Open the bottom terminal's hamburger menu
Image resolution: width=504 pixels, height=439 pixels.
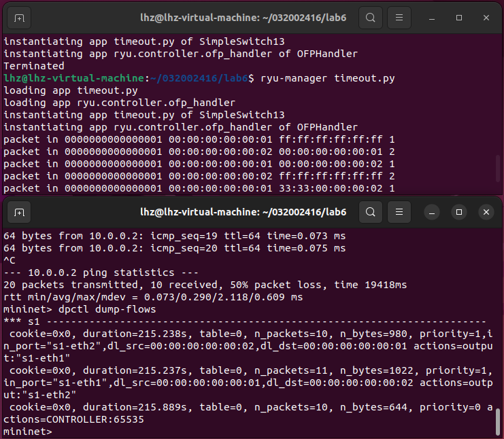click(400, 213)
